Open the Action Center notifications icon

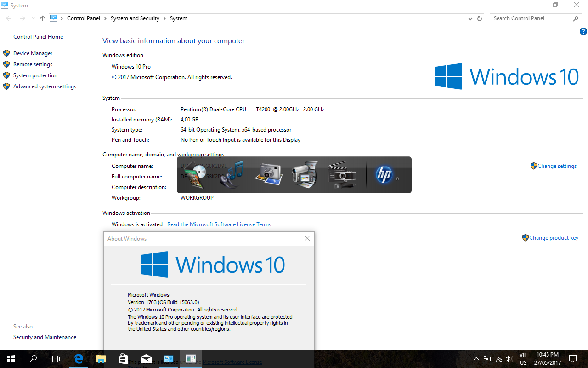coord(573,359)
